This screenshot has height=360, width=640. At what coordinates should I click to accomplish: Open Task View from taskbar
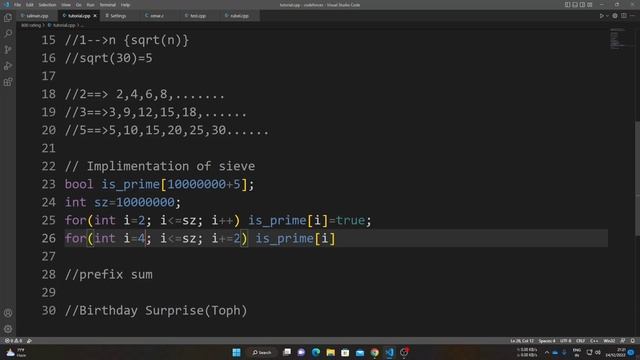tap(287, 352)
